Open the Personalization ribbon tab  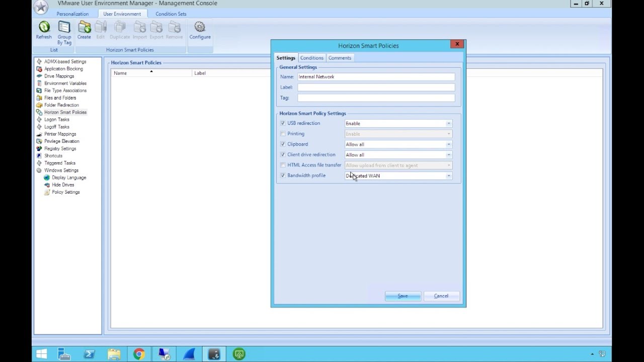click(72, 14)
